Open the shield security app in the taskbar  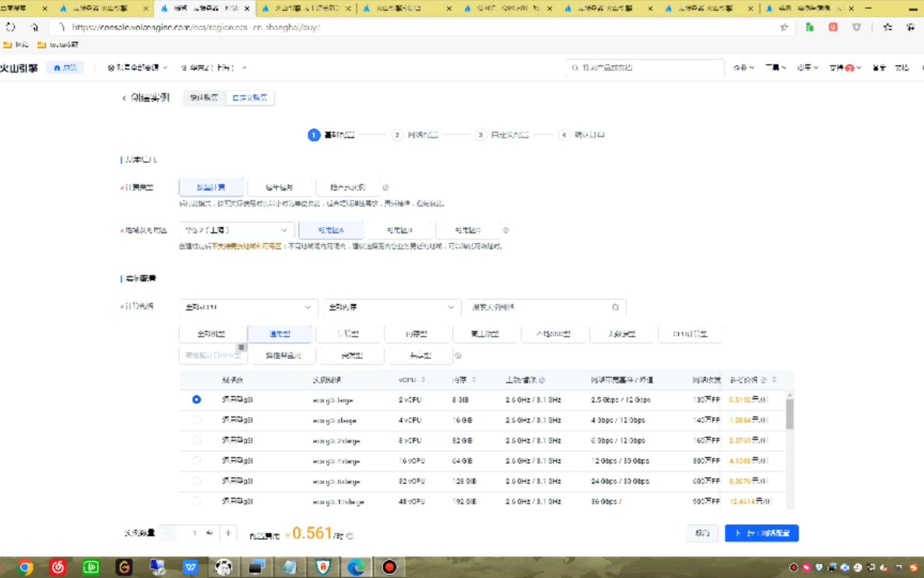(x=323, y=567)
